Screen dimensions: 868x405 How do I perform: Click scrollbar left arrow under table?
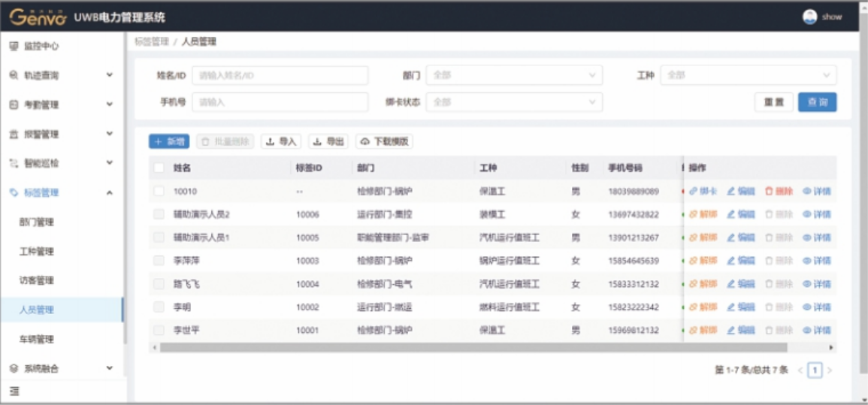pyautogui.click(x=155, y=347)
